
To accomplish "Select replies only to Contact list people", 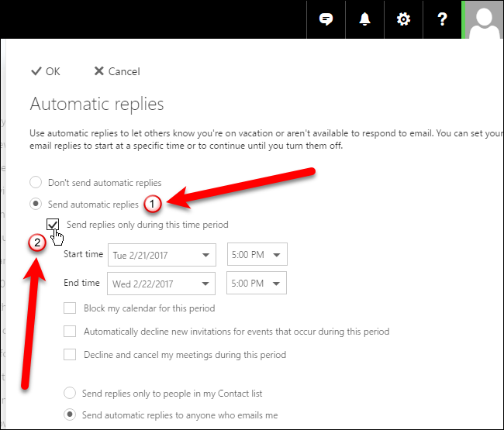I will coord(71,394).
